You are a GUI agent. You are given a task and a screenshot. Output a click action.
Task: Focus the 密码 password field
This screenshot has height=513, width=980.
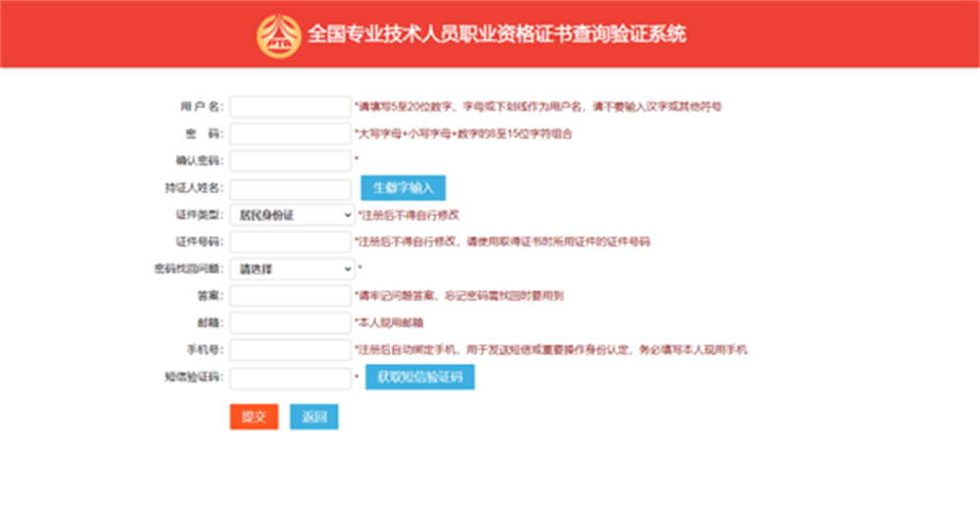click(x=291, y=133)
